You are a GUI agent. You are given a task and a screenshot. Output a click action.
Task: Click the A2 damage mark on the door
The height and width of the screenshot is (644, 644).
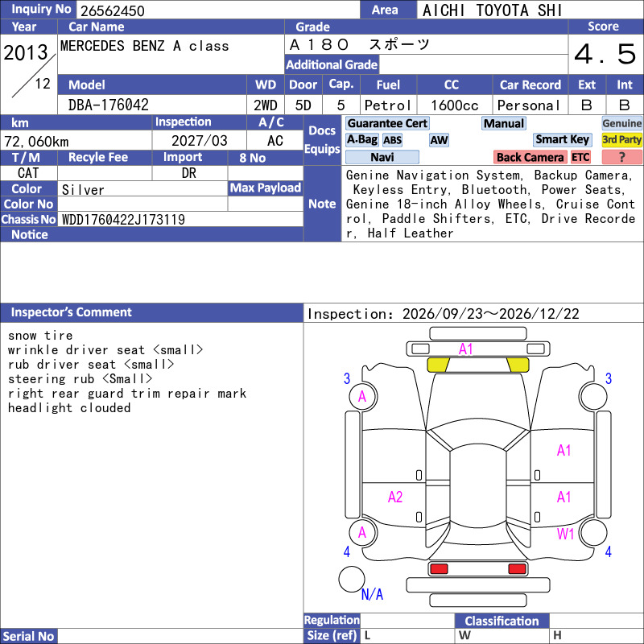pyautogui.click(x=395, y=497)
